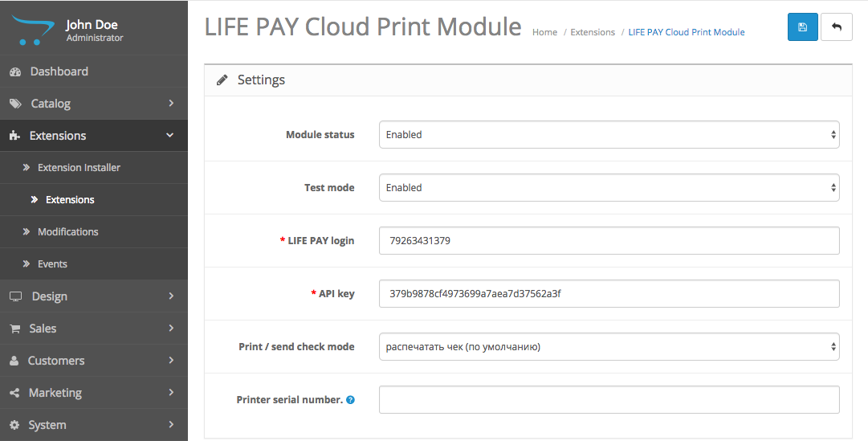
Task: Click the Design monitor icon
Action: [x=15, y=296]
